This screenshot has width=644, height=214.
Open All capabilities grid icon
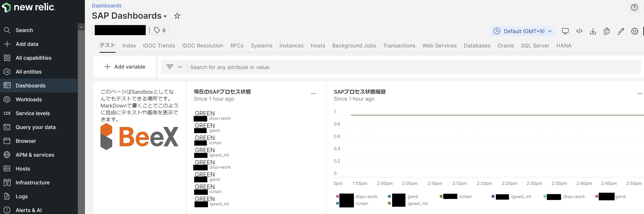click(x=7, y=58)
